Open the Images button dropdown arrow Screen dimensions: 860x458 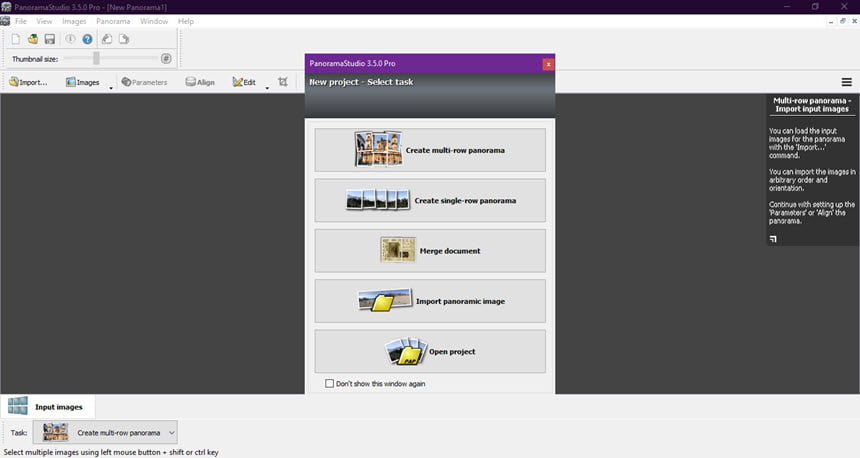111,88
